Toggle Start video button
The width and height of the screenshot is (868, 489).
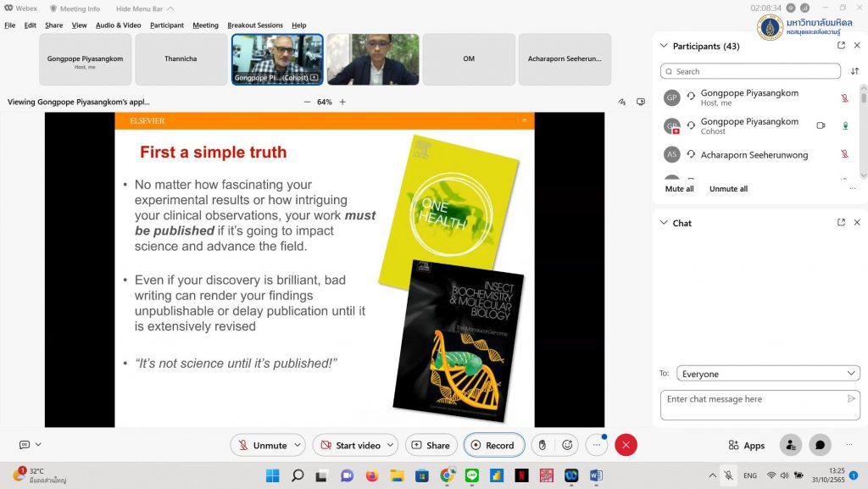349,445
